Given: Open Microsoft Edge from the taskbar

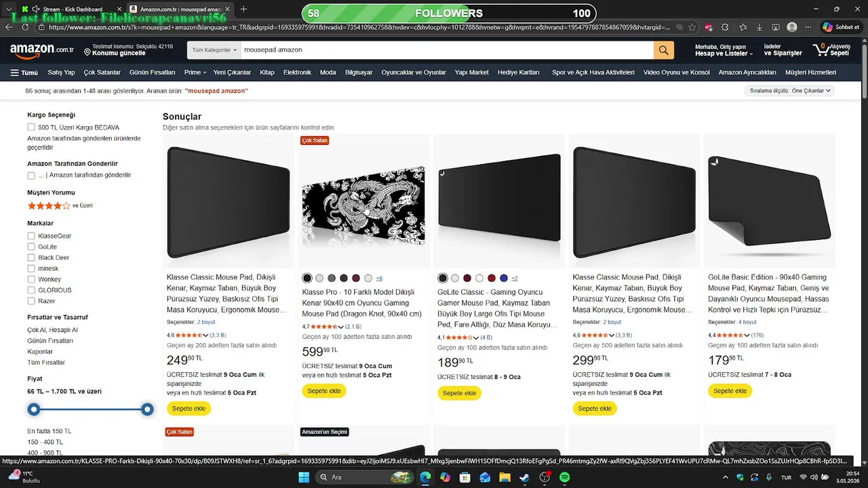Looking at the screenshot, I should click(x=425, y=477).
